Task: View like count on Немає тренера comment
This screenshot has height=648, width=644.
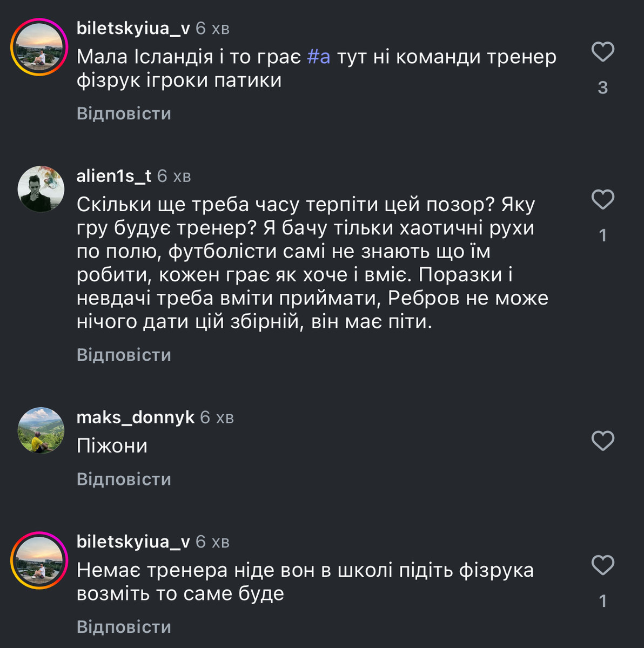Action: pos(602,601)
